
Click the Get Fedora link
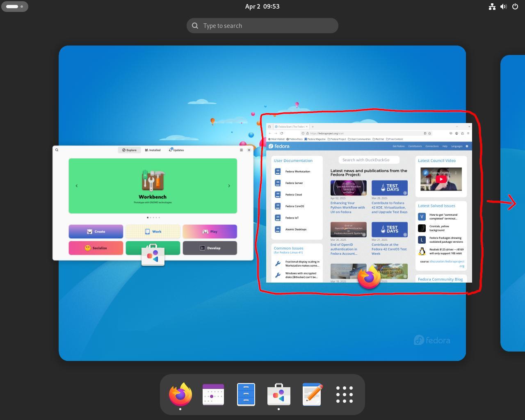399,146
